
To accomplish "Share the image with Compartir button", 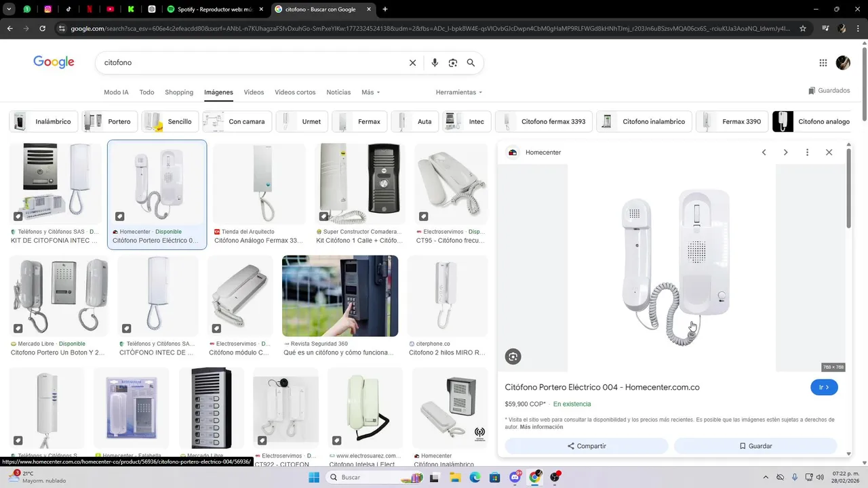I will point(587,446).
